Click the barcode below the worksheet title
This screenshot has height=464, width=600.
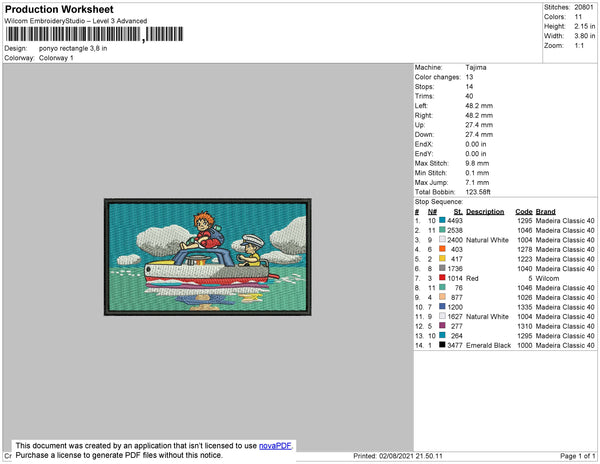(94, 34)
